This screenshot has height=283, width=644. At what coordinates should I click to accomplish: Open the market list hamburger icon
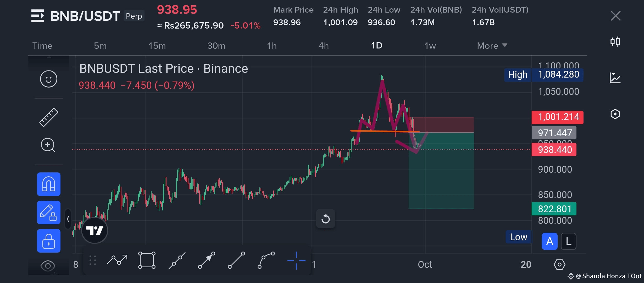coord(38,16)
